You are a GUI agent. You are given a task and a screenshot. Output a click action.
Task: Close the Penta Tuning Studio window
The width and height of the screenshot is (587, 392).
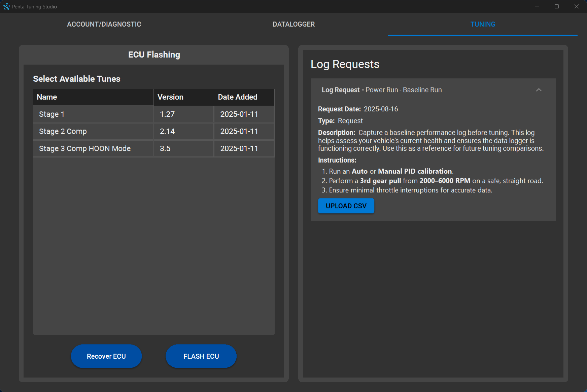point(576,6)
